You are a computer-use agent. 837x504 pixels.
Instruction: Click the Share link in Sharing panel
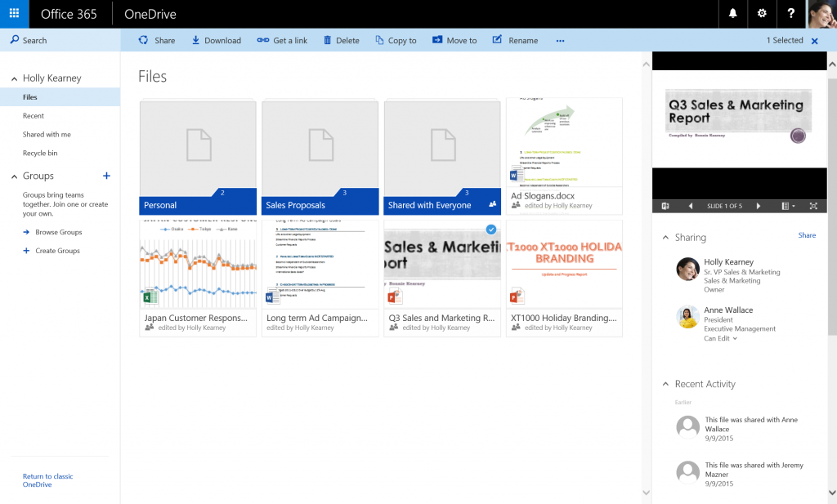(x=807, y=235)
